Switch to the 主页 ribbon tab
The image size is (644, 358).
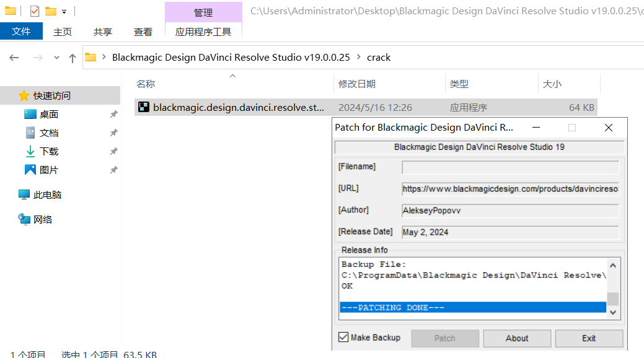tap(62, 31)
